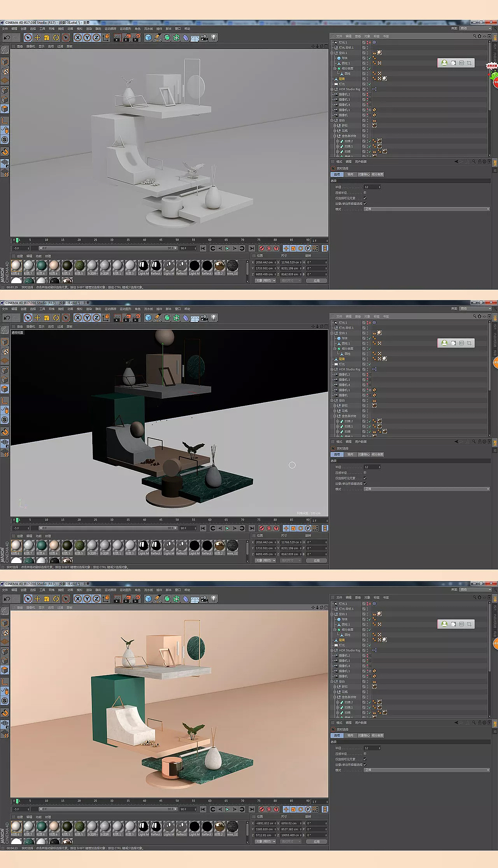This screenshot has height=868, width=498.
Task: Toggle 压感半径 checkbox in dark viewport window
Action: [365, 473]
